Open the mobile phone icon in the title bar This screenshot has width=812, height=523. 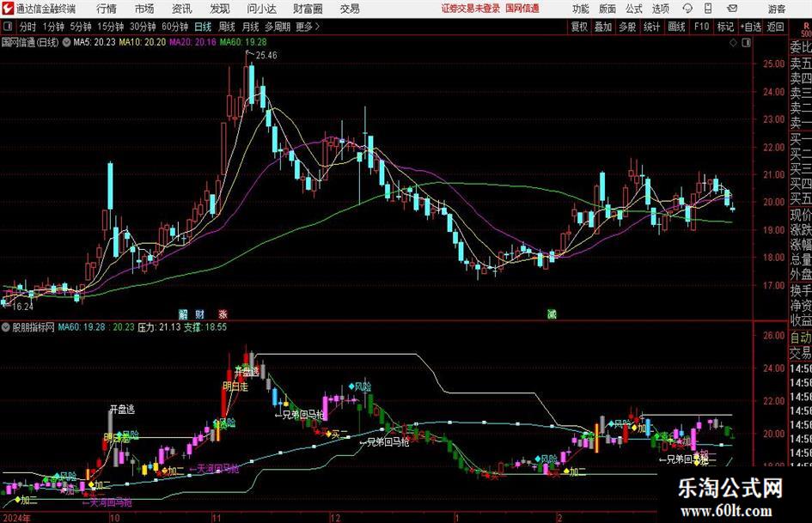[708, 9]
